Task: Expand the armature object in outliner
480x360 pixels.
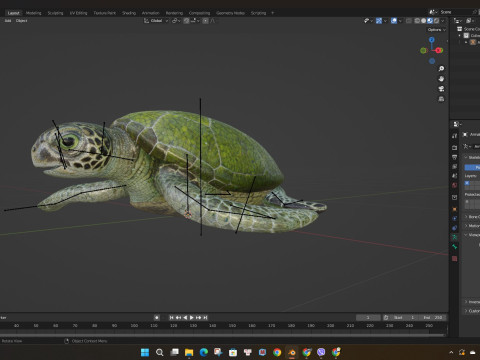Action: click(466, 42)
